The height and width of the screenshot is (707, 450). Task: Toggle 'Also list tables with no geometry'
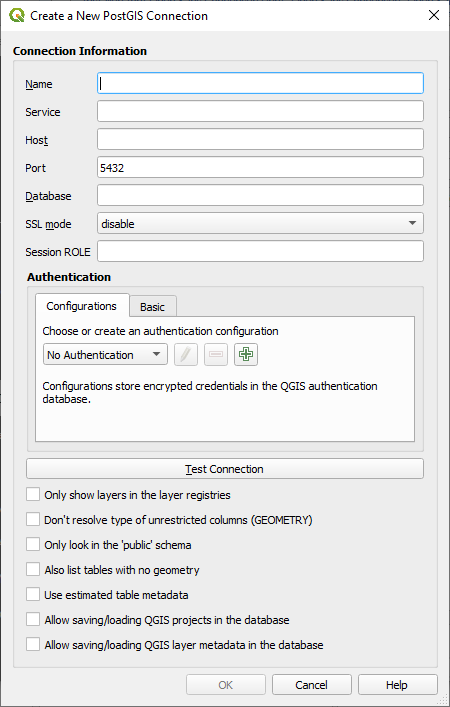[x=33, y=569]
